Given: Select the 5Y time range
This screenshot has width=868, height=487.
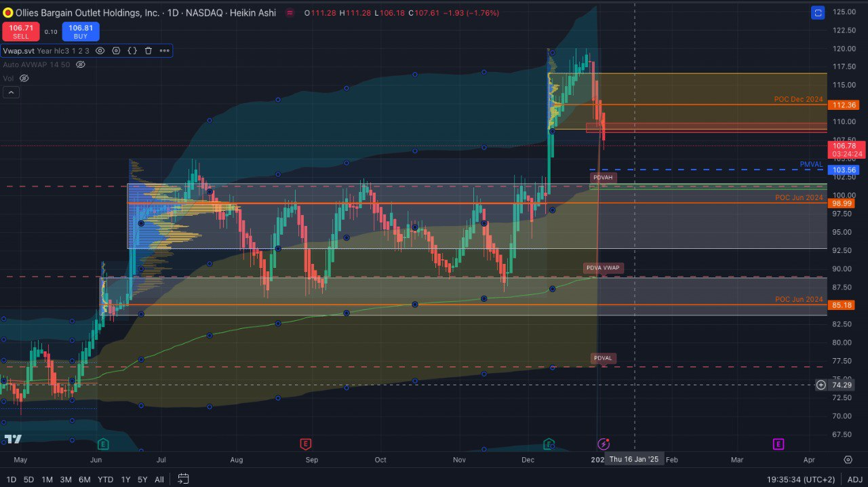Looking at the screenshot, I should pos(142,480).
